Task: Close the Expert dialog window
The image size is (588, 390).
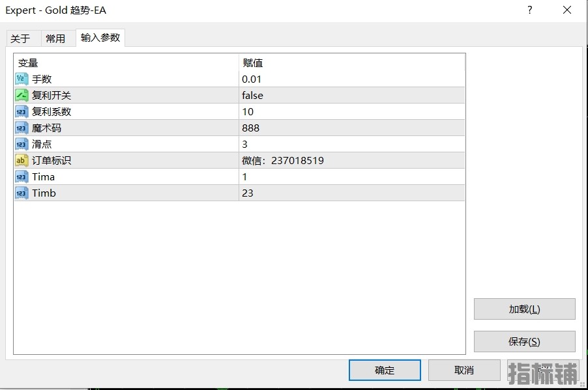Action: (567, 10)
